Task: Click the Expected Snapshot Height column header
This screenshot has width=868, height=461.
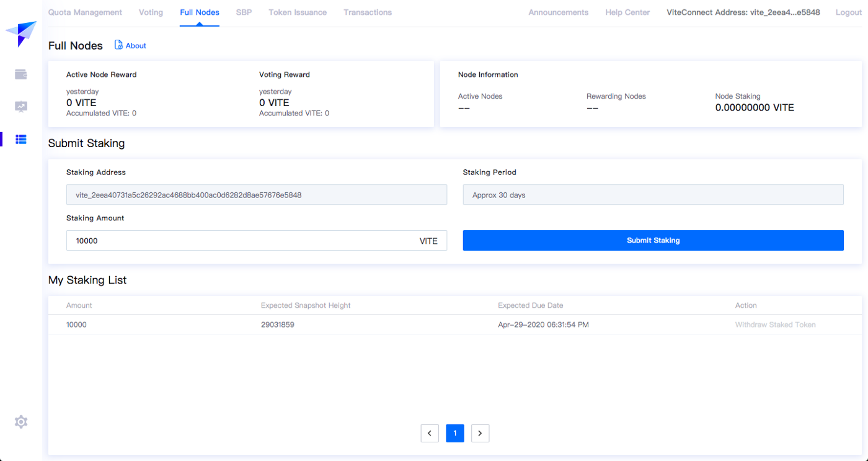Action: tap(306, 305)
